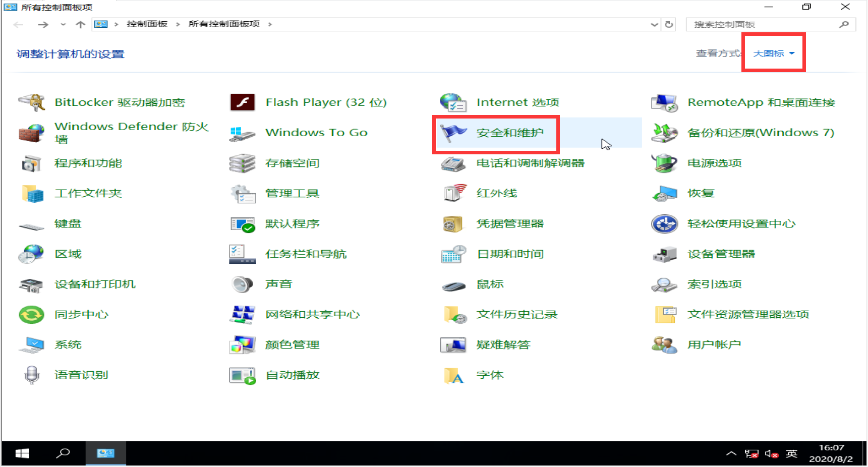Open the 查看方式 大图标 dropdown
Screen dimensions: 868x467
pyautogui.click(x=774, y=53)
